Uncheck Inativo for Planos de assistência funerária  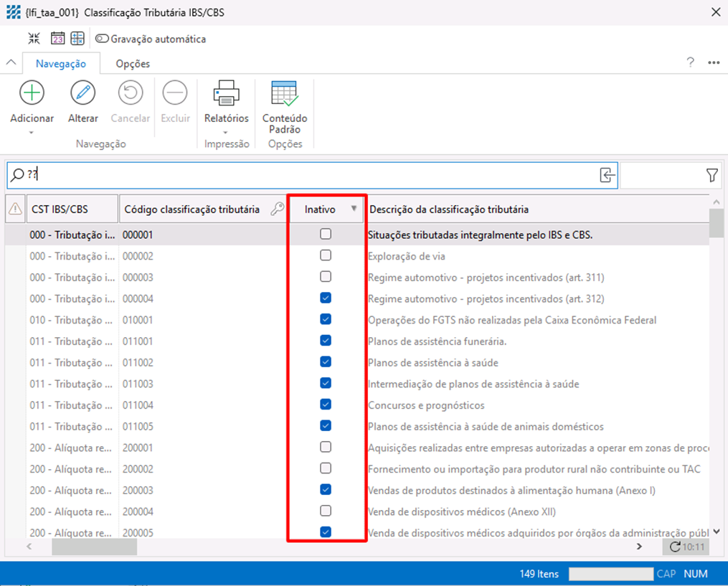pos(326,341)
